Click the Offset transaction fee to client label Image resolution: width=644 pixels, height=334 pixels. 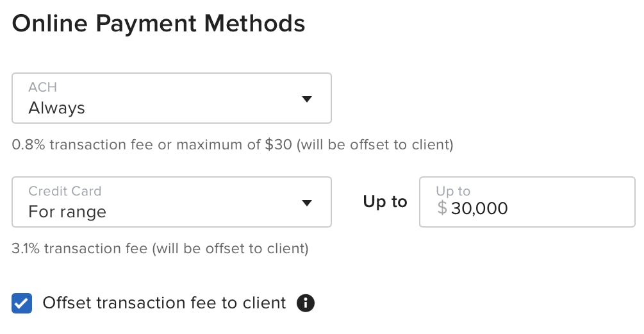[164, 303]
